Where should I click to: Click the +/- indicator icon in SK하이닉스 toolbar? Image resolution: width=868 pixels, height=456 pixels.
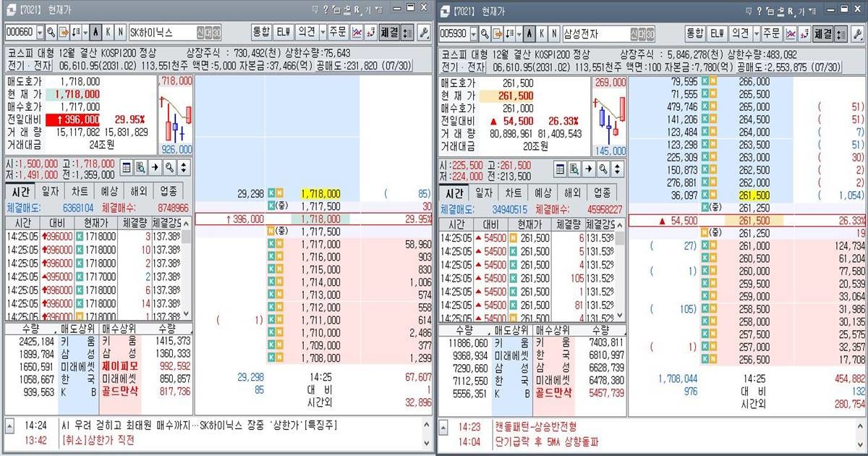(x=370, y=33)
